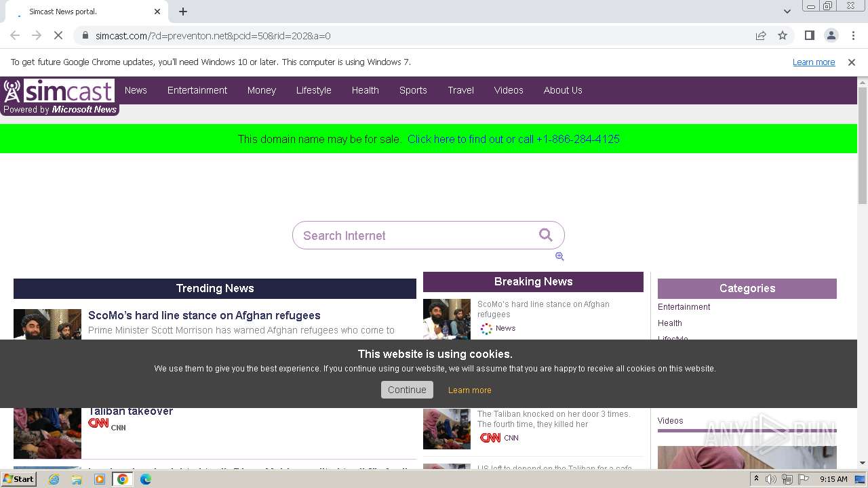The width and height of the screenshot is (868, 488).
Task: Go forward one page
Action: click(x=37, y=35)
